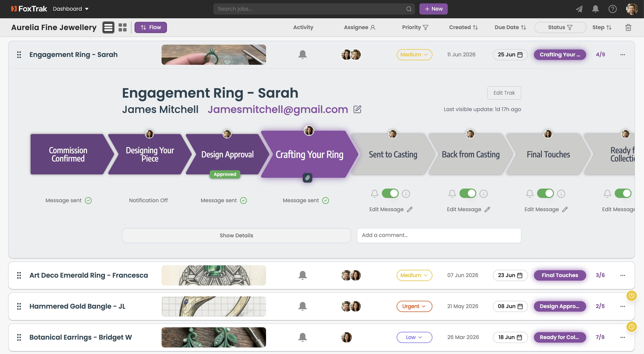Toggle notification switch for Ready for Collection
This screenshot has height=354, width=644.
tap(623, 193)
